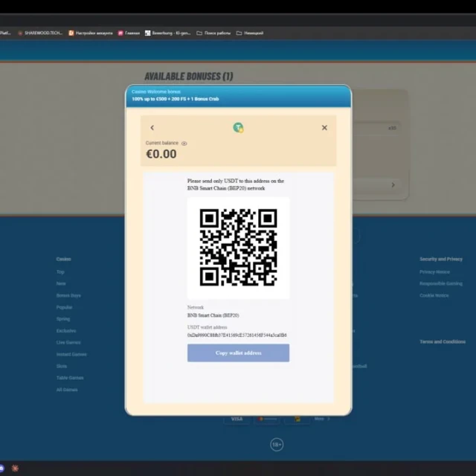Go back using the left arrow in deposit dialog
This screenshot has width=476, height=476.
[152, 128]
